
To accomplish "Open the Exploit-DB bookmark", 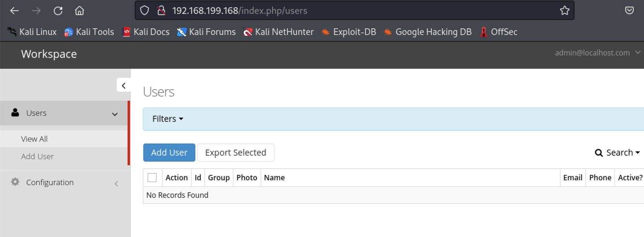I will (x=349, y=32).
